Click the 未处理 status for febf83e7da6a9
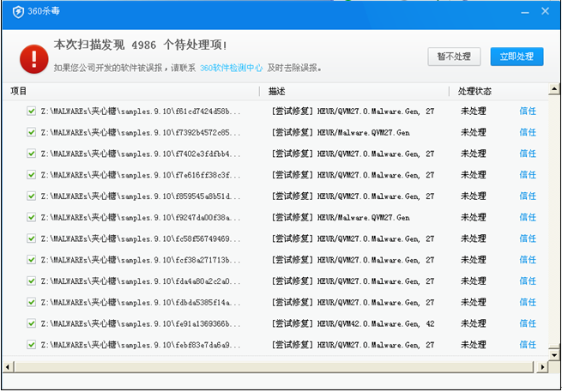Viewport: 562px width, 392px height. (x=473, y=345)
